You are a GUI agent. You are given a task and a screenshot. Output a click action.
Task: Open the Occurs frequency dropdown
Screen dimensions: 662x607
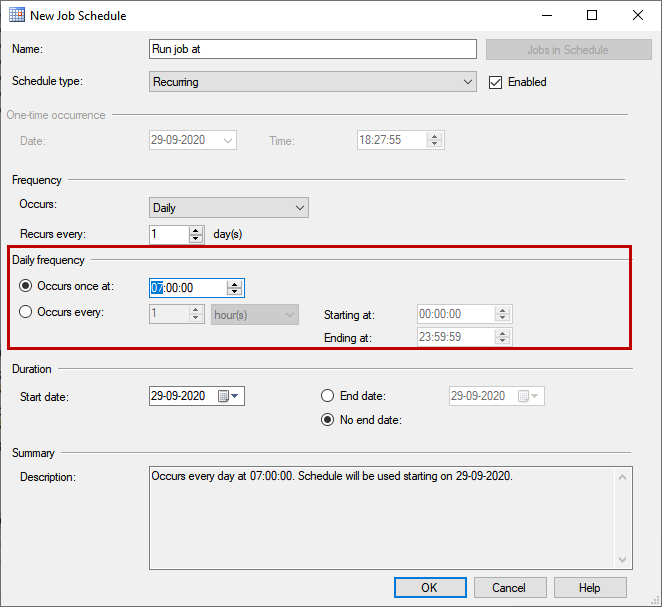pos(229,208)
